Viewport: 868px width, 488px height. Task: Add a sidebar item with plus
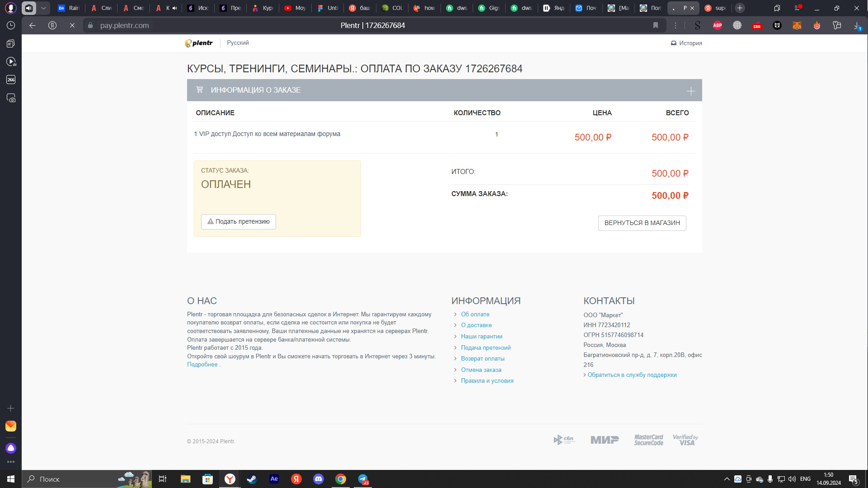[11, 408]
